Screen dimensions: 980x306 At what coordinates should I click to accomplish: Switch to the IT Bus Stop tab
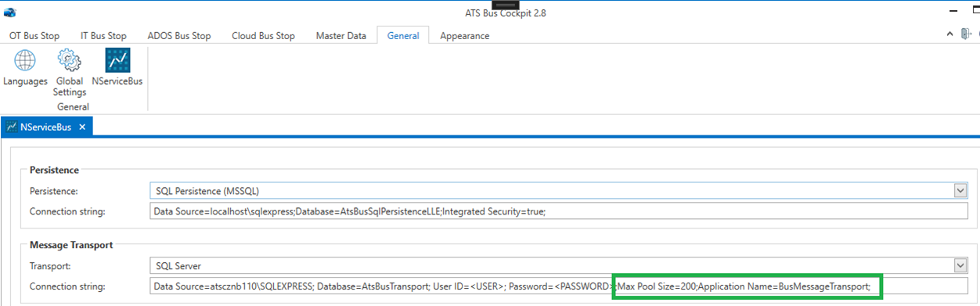click(x=103, y=35)
